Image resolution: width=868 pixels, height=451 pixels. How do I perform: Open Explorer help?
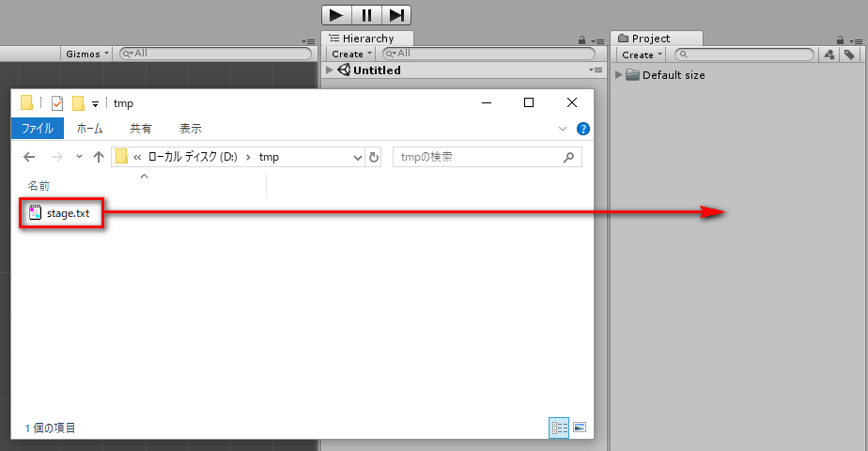[583, 129]
